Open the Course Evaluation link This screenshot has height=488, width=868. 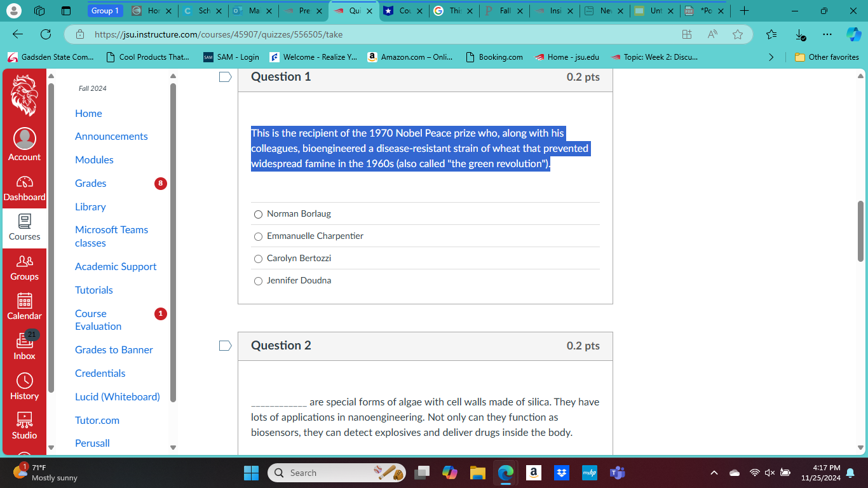coord(98,320)
